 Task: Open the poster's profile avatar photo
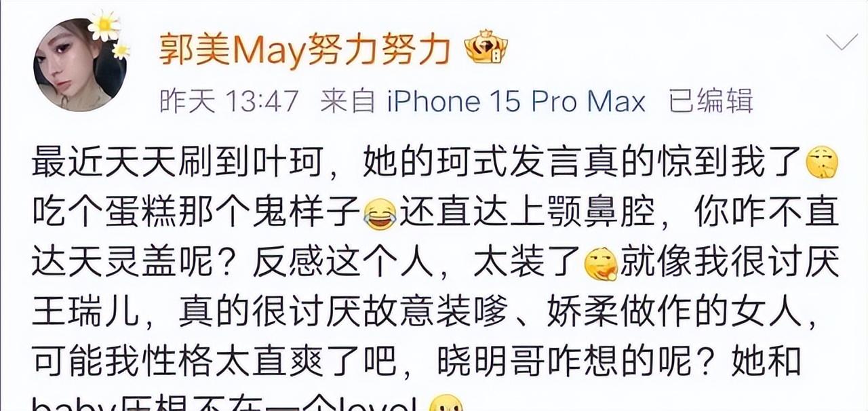79,66
